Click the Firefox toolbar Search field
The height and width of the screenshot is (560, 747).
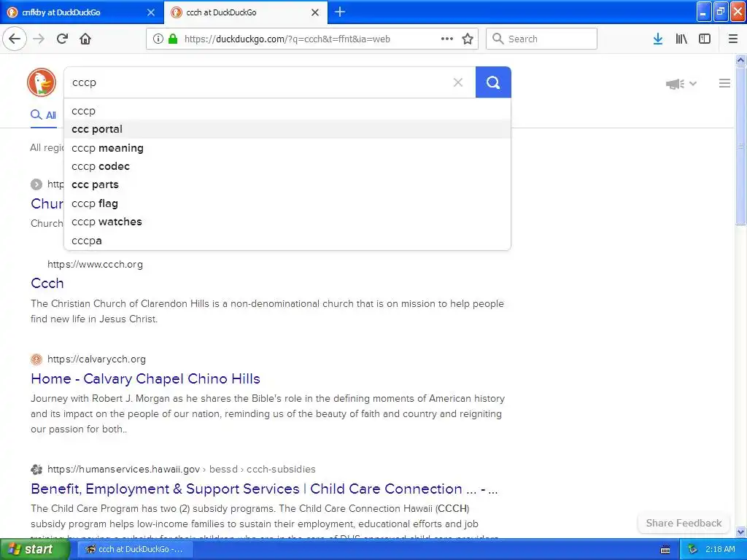coord(541,39)
